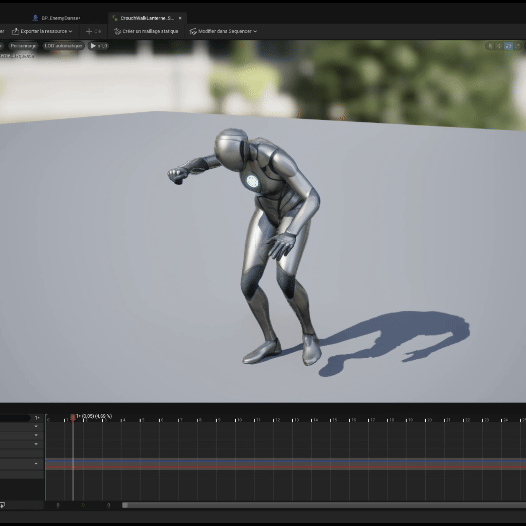Open the playback speed x1,0 menu

coord(99,46)
